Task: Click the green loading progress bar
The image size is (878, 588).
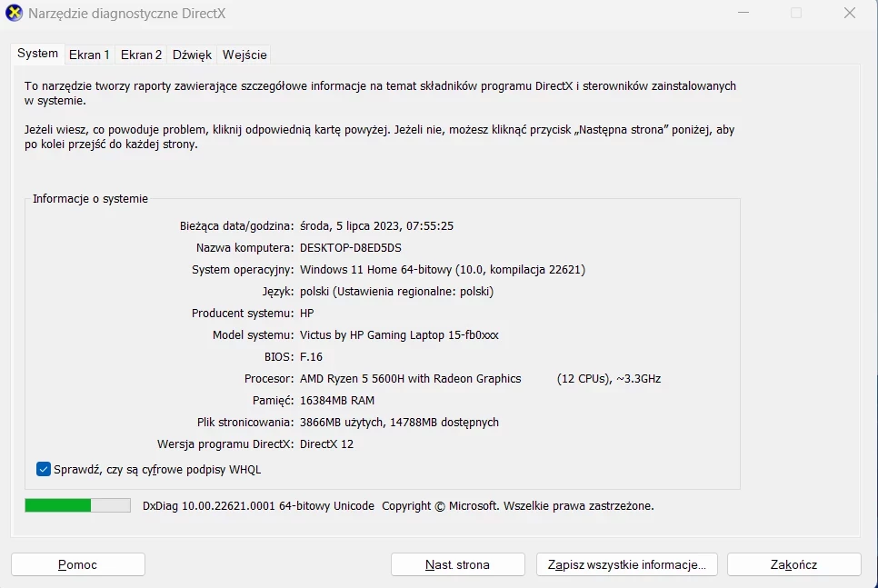Action: pos(77,505)
